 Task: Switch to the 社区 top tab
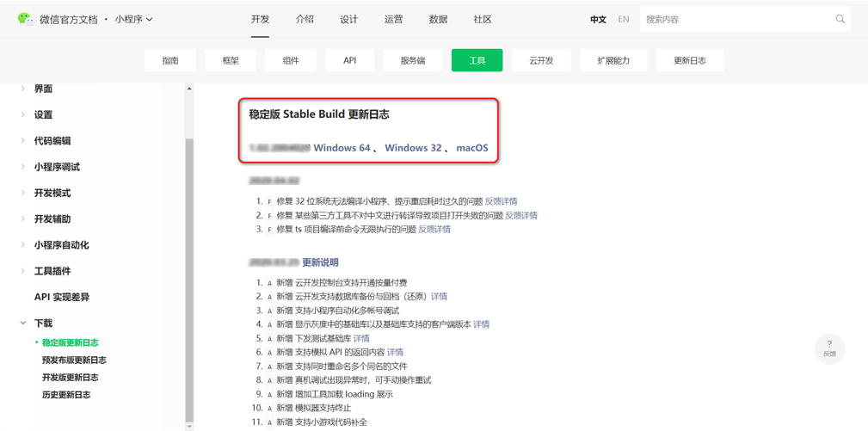482,19
